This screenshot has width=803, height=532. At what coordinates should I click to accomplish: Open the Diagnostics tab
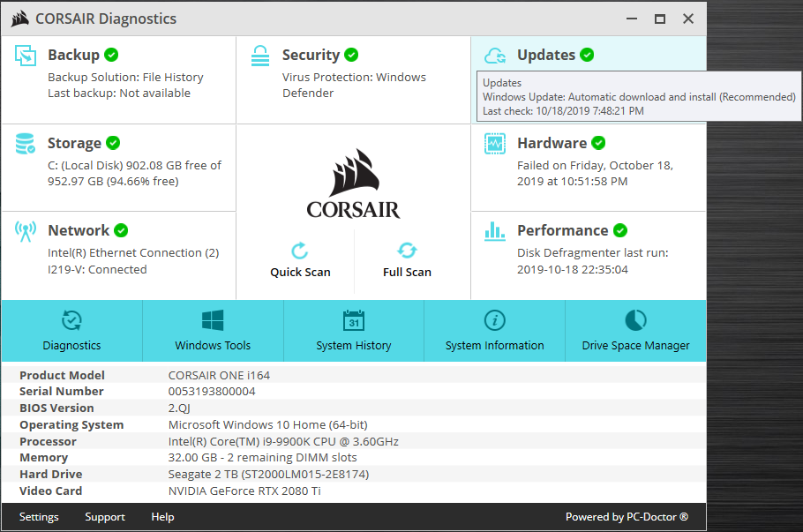coord(71,331)
